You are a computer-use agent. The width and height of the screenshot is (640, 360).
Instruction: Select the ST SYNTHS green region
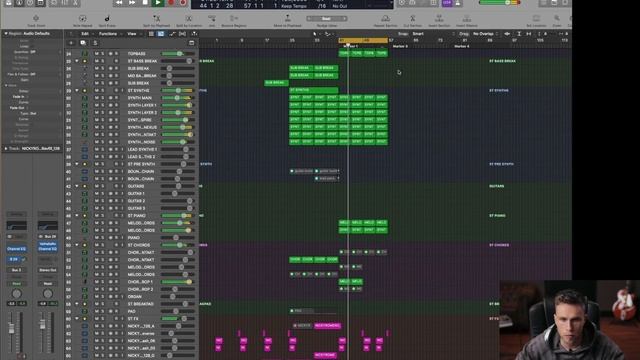313,90
